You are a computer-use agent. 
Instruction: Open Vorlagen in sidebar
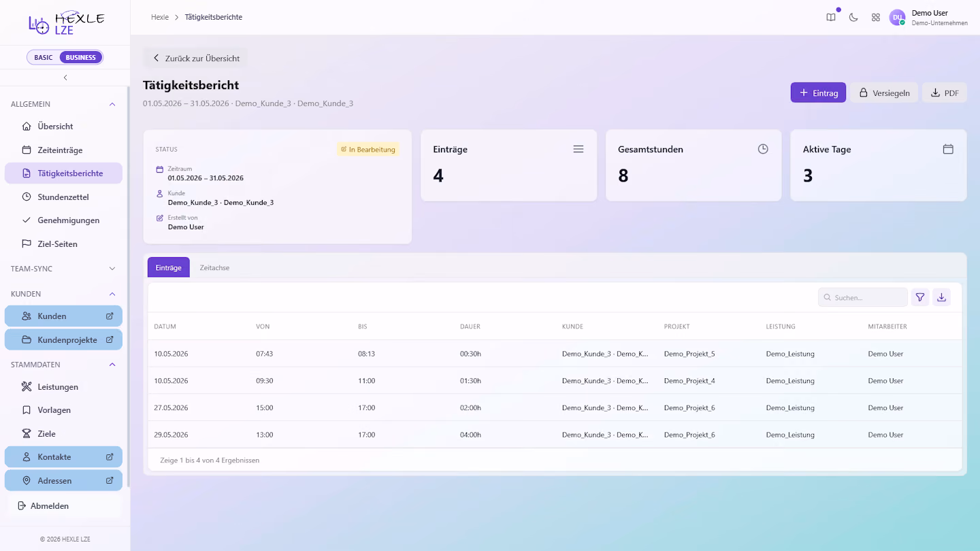tap(63, 410)
